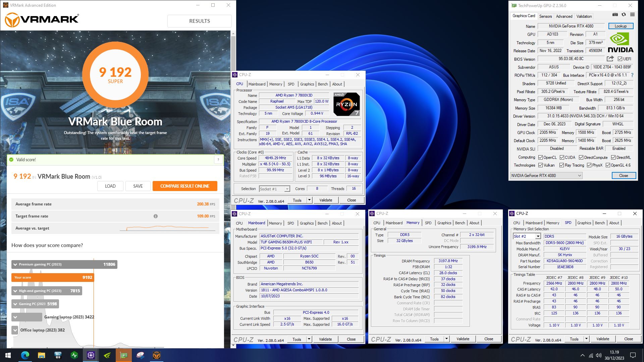Toggle the PhysX checkbox

[589, 165]
